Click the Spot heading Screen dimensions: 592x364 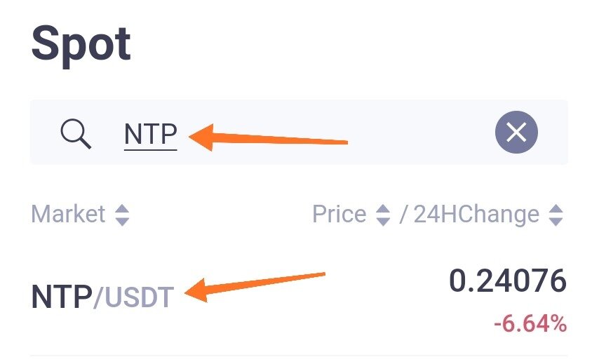pyautogui.click(x=81, y=44)
